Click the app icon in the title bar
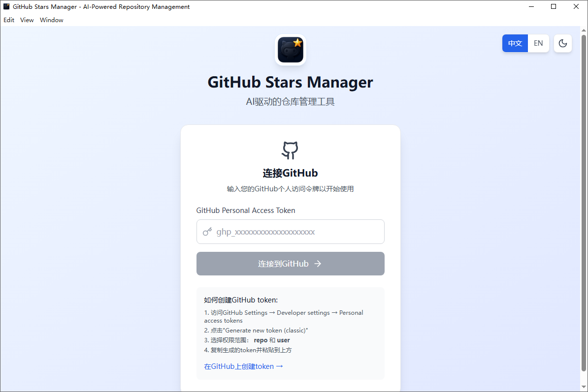588x392 pixels. point(6,6)
